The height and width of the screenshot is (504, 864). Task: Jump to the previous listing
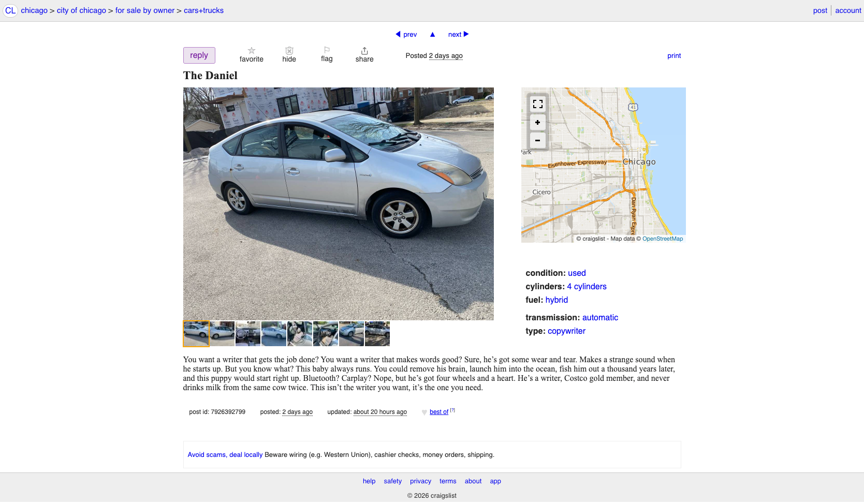pos(406,34)
